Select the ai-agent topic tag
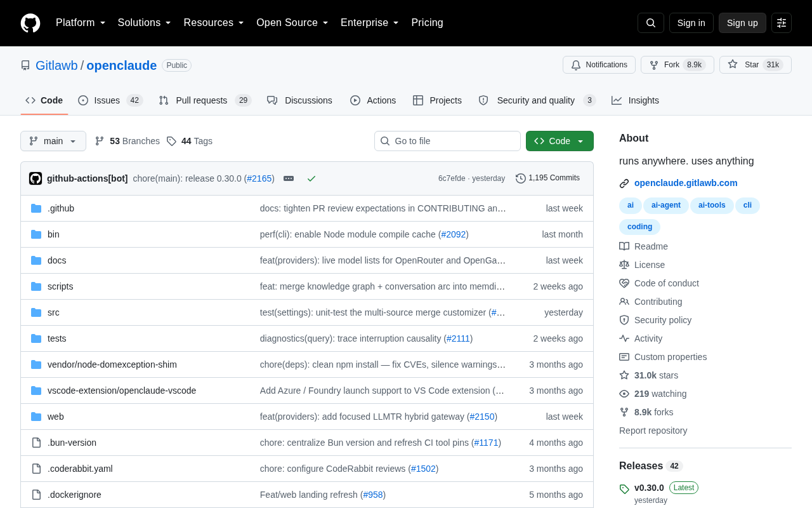The width and height of the screenshot is (812, 508). coord(666,205)
